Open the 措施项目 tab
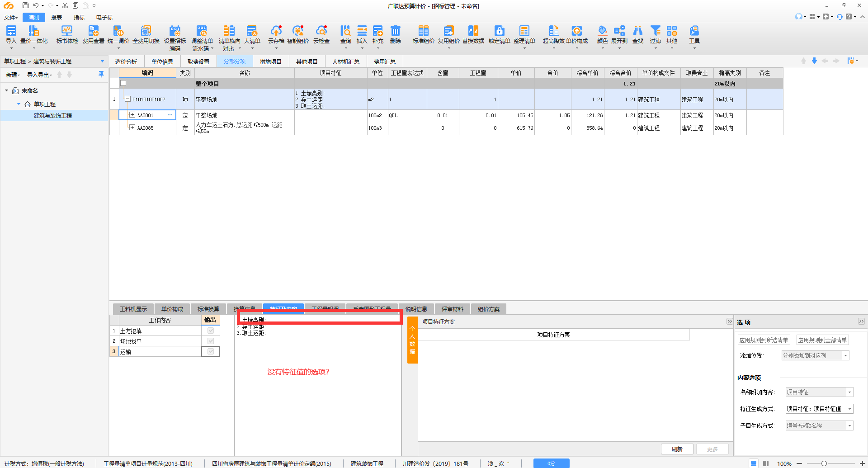 (271, 61)
